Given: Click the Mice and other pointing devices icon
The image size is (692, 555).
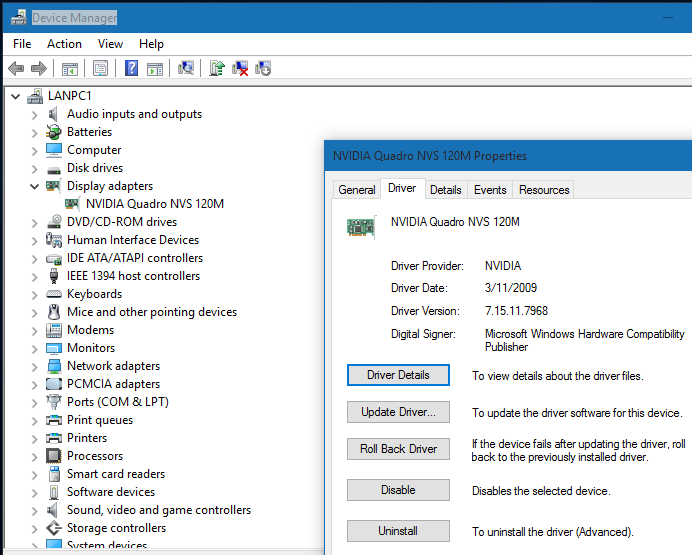Looking at the screenshot, I should click(54, 312).
